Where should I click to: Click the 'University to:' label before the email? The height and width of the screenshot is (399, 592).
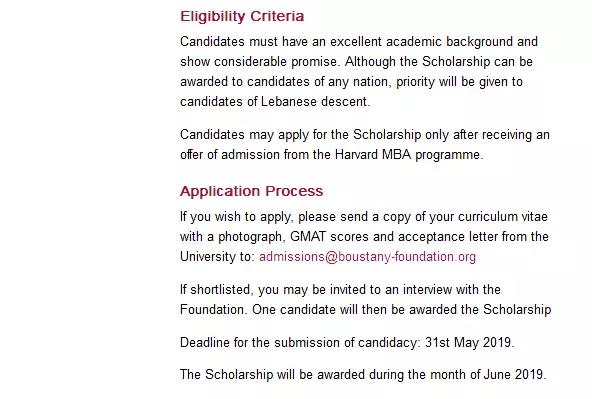coord(217,257)
